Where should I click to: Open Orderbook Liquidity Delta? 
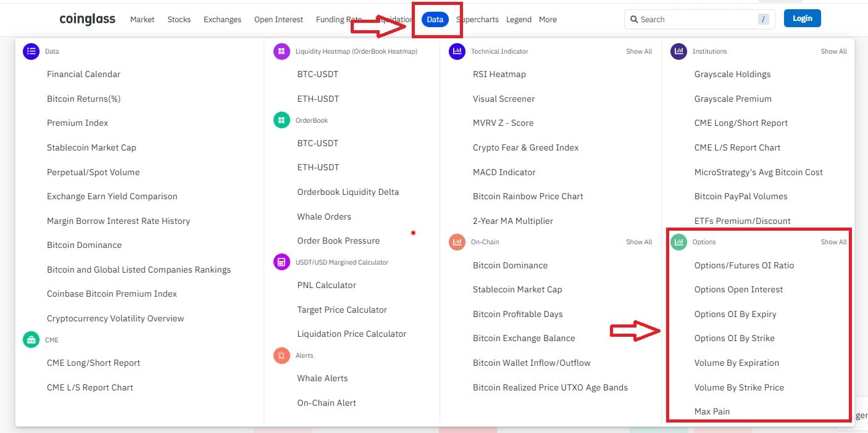[348, 192]
